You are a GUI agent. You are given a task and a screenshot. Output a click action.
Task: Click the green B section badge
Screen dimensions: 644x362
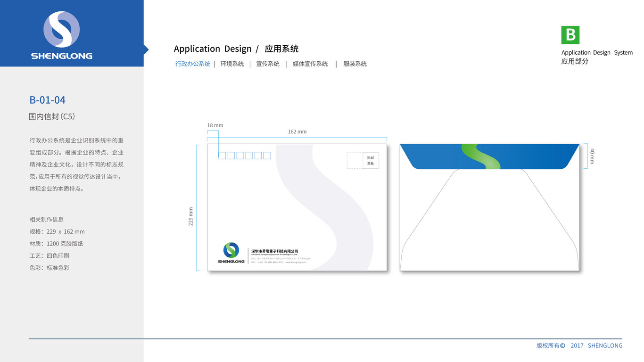(x=570, y=35)
